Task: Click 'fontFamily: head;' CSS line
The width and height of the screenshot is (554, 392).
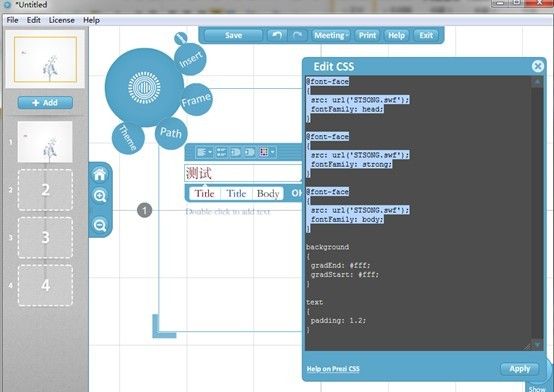Action: click(x=347, y=109)
